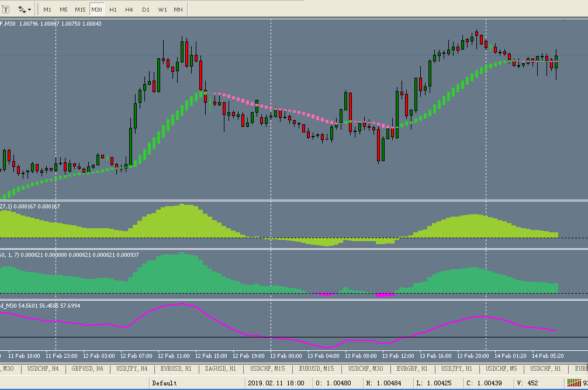Viewport: 588px width, 390px height.
Task: Switch chart to M5 timeframe
Action: tap(63, 10)
